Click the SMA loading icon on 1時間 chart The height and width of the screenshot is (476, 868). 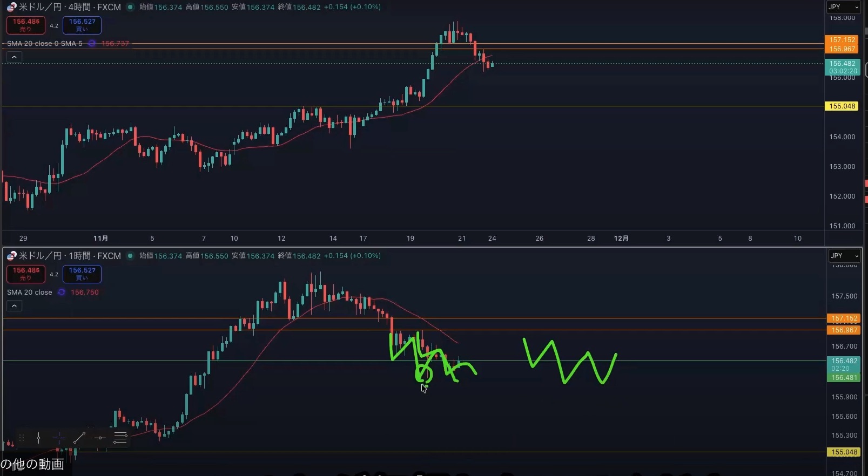62,292
